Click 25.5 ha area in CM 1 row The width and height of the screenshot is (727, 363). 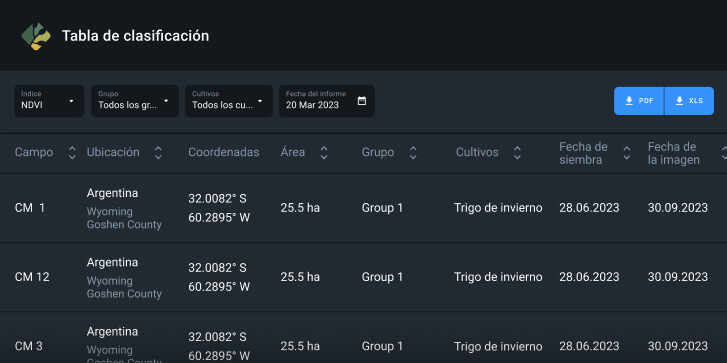pyautogui.click(x=300, y=208)
